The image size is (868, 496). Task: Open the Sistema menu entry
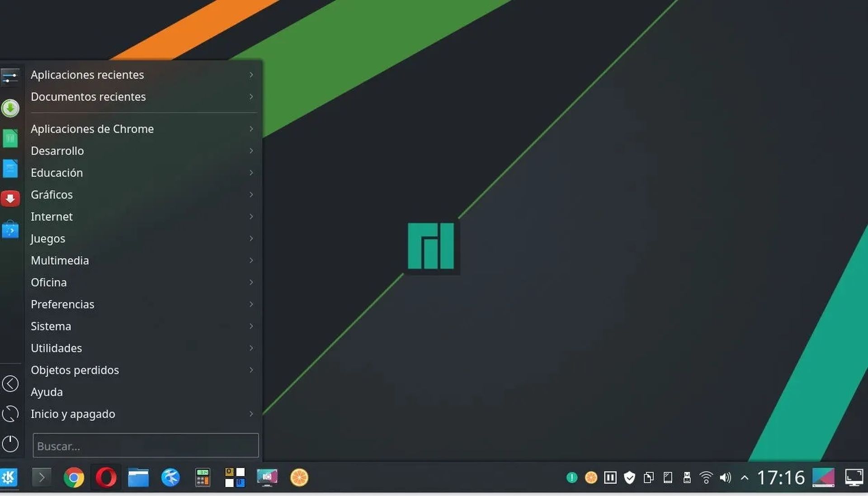coord(51,326)
